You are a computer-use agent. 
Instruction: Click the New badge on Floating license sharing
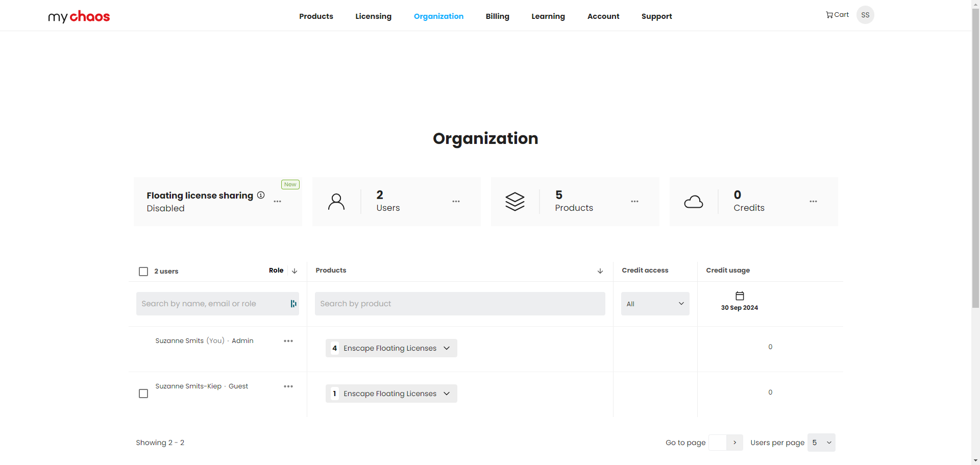290,184
